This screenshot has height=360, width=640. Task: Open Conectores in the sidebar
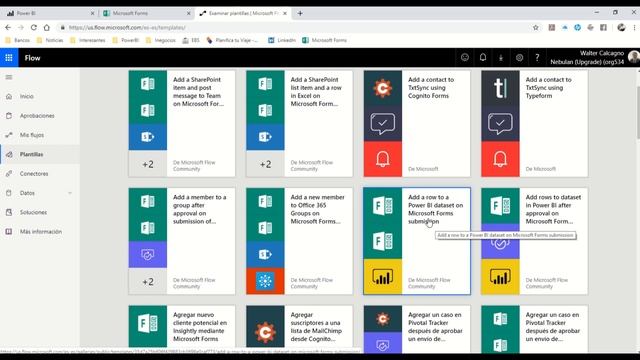(34, 174)
